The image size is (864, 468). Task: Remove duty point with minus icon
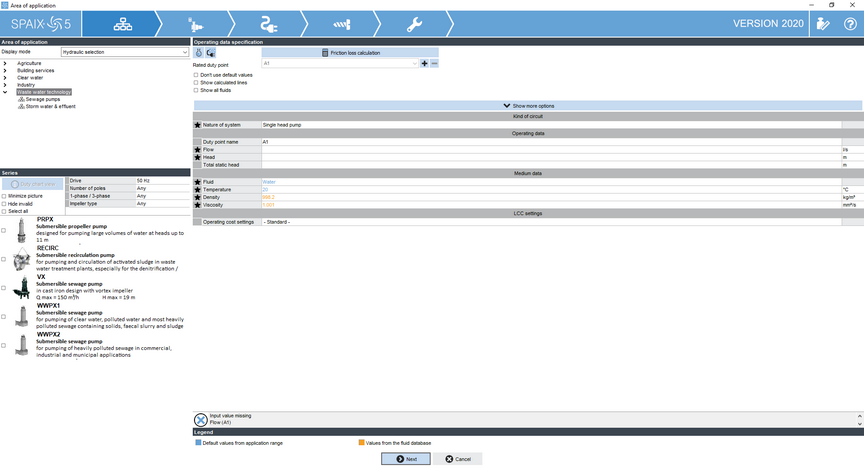(x=434, y=63)
